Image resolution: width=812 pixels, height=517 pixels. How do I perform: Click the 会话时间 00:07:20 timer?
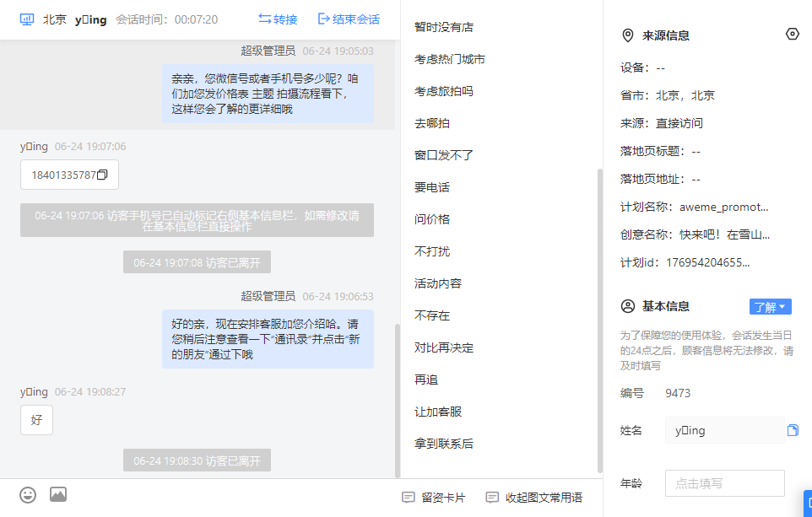(x=167, y=19)
